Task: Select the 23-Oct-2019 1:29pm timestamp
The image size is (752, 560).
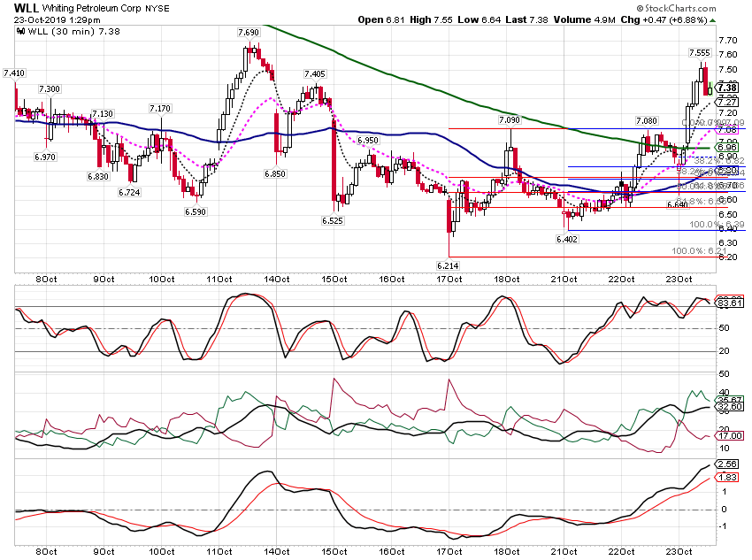Action: (x=58, y=20)
